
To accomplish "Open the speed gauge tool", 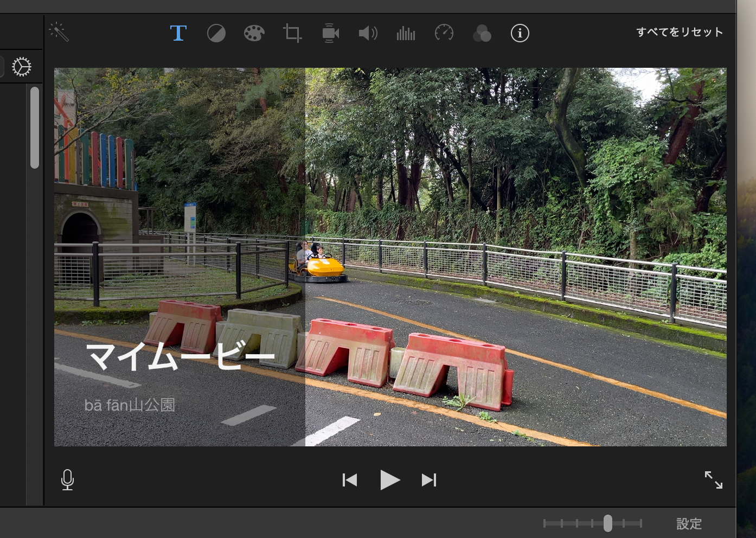I will [x=444, y=33].
